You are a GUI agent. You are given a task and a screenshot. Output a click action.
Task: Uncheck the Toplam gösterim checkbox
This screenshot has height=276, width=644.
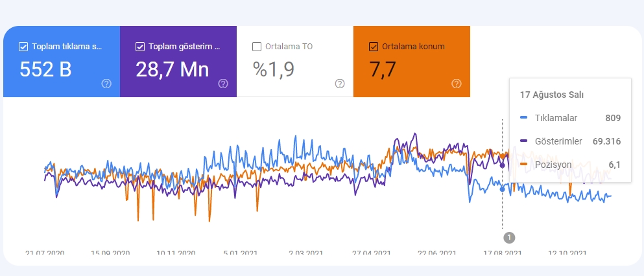tap(139, 47)
